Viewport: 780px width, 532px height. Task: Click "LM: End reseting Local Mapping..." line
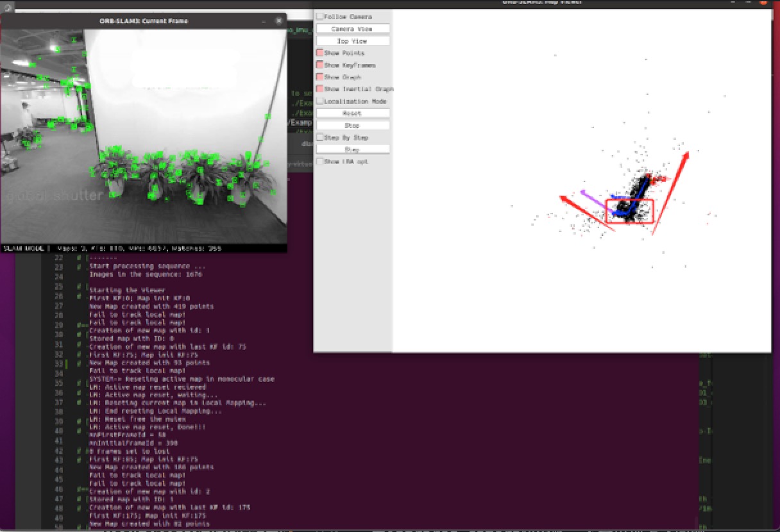155,411
